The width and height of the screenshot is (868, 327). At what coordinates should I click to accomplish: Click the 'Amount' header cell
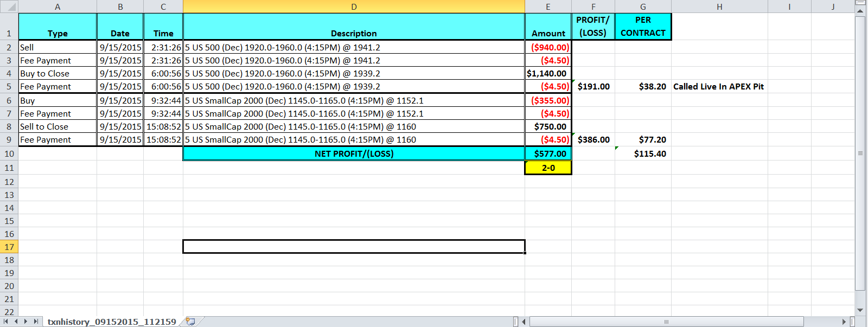[548, 27]
